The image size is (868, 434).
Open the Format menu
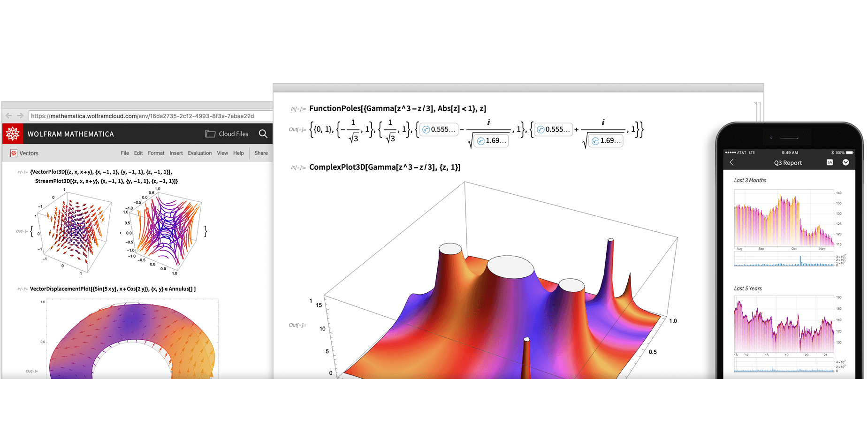pos(156,153)
